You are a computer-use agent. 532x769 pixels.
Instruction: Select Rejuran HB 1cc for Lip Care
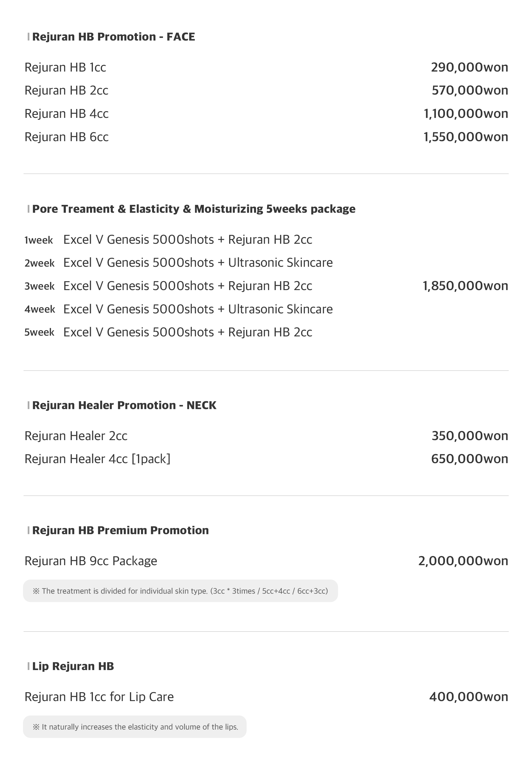(99, 697)
